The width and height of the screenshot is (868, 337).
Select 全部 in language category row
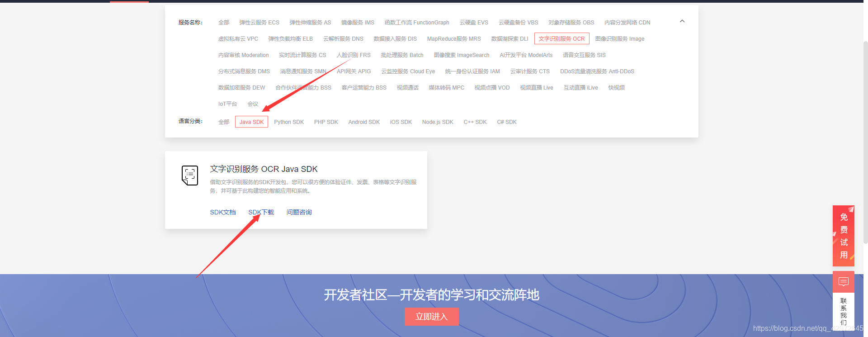(x=224, y=122)
